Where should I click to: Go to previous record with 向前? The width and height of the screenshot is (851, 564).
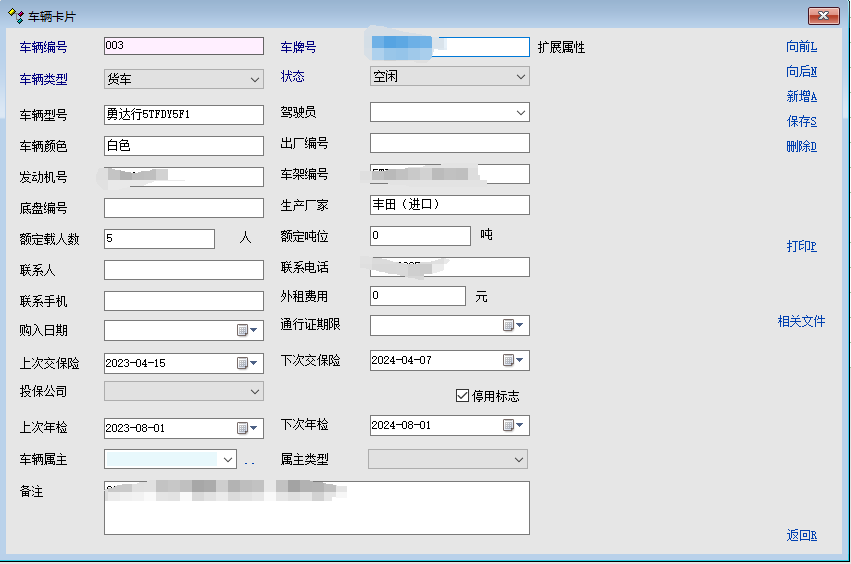point(801,46)
